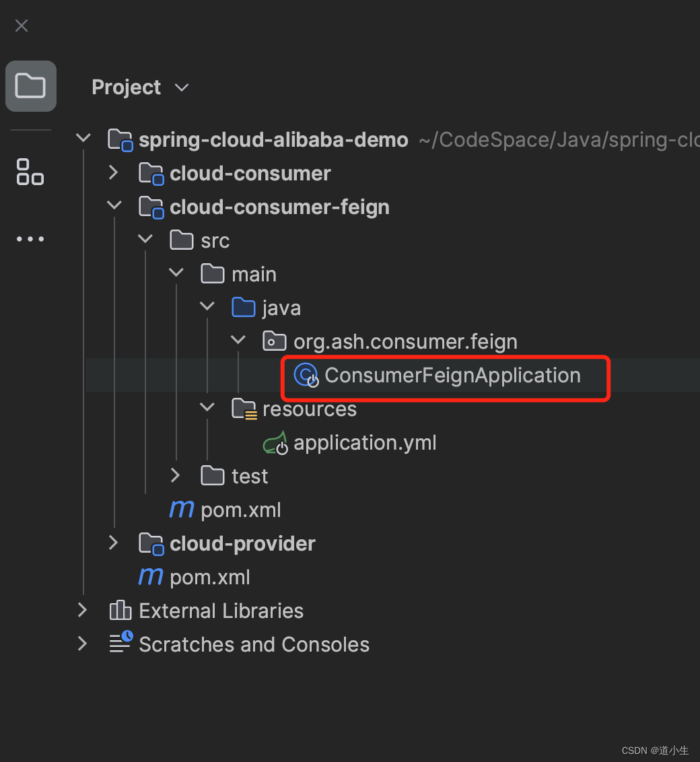Expand External Libraries node

tap(82, 610)
